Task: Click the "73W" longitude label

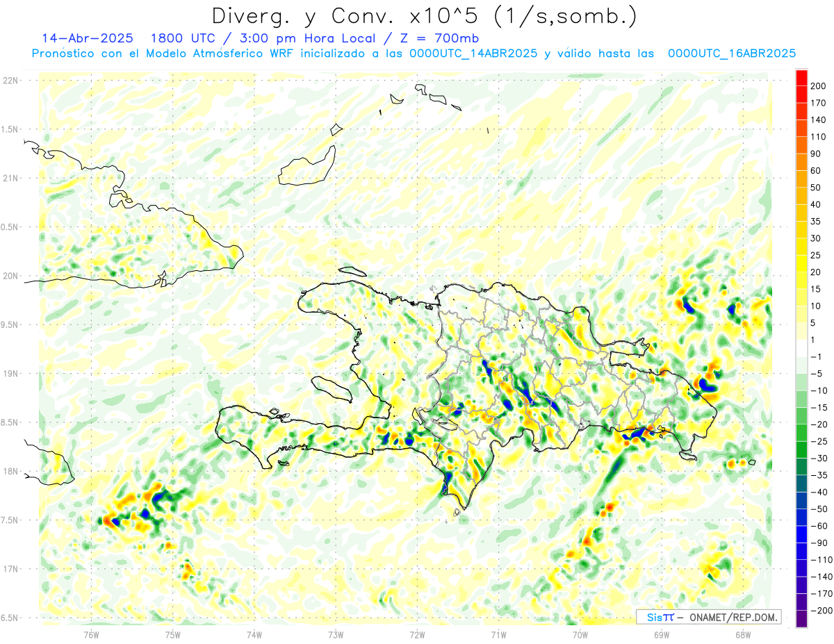Action: click(x=336, y=634)
